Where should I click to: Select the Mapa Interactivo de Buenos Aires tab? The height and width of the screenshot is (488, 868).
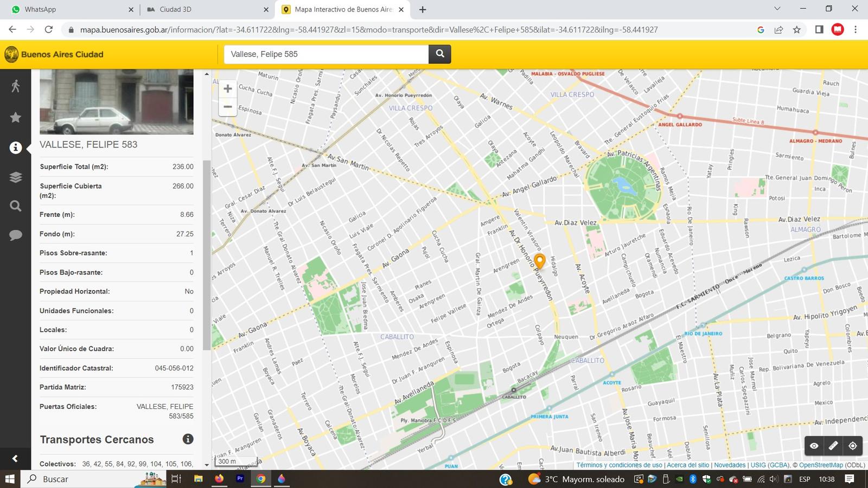pos(342,9)
